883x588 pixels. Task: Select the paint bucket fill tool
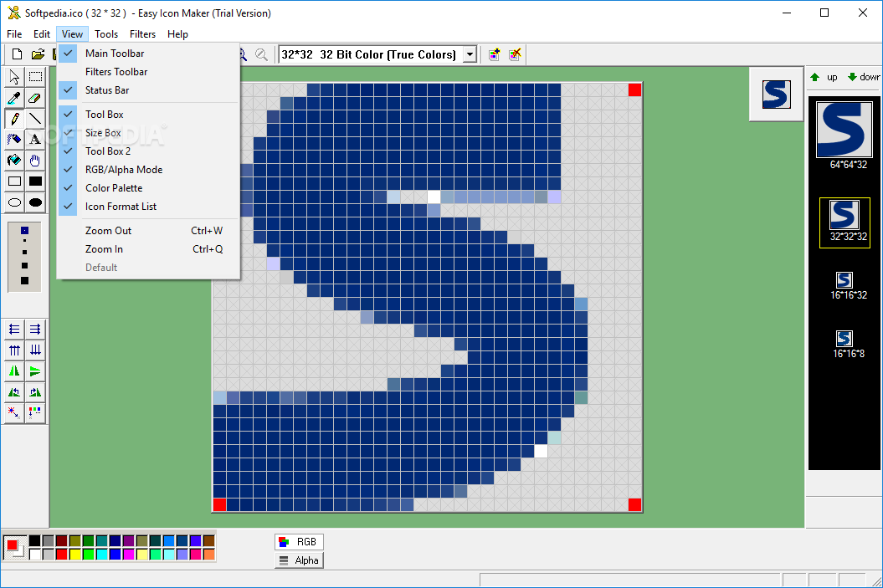pos(14,161)
